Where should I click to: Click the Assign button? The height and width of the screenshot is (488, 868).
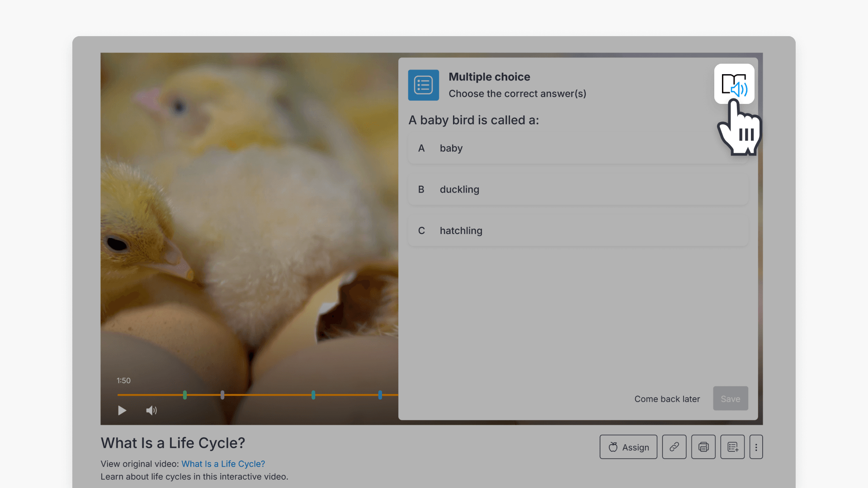click(628, 447)
